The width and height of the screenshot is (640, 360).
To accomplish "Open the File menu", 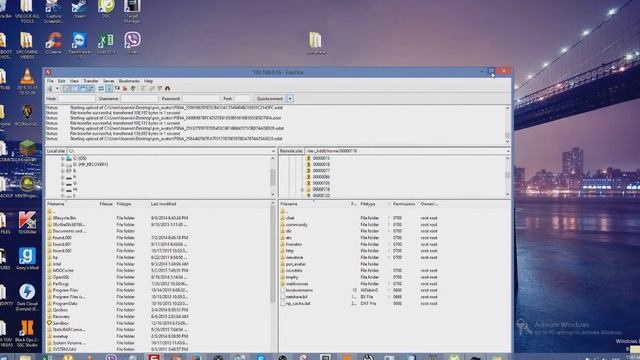I will [x=50, y=81].
